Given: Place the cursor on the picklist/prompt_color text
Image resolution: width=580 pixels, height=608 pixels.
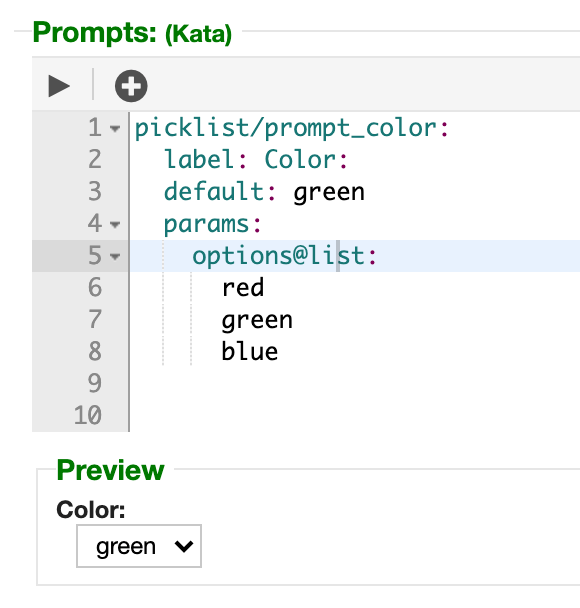Looking at the screenshot, I should tap(285, 128).
